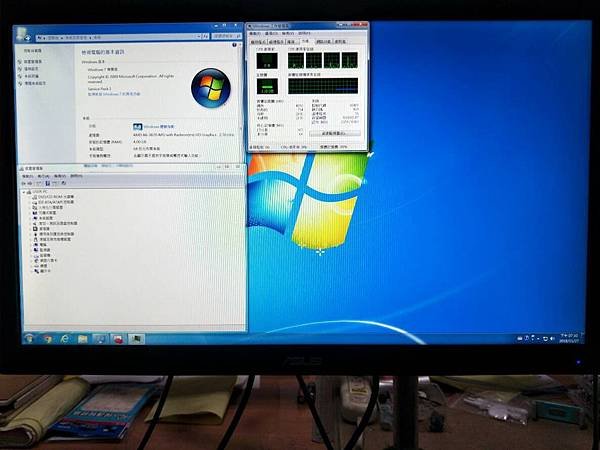Switch to the Task Manager taskbar icon
Viewport: 600px width, 450px height.
coord(136,339)
